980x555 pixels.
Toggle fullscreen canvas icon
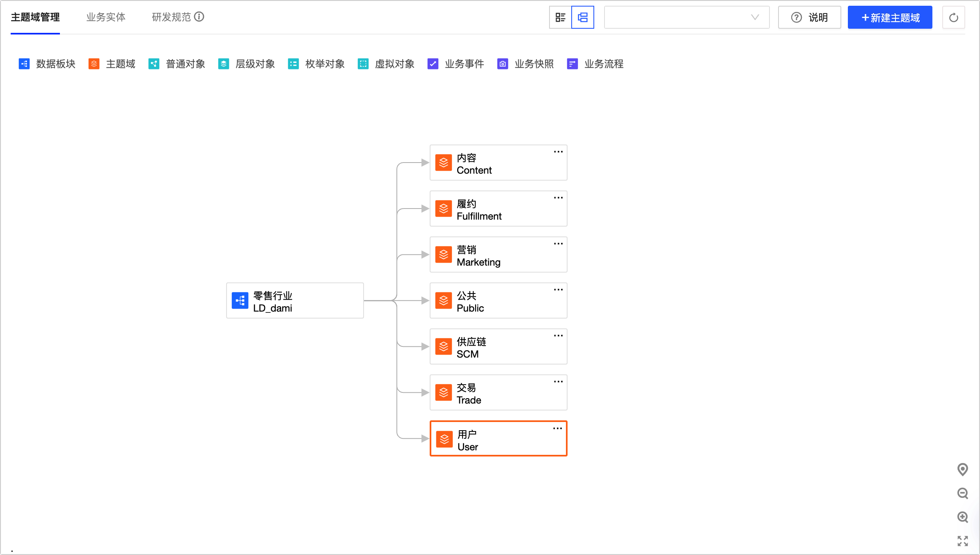(x=962, y=541)
